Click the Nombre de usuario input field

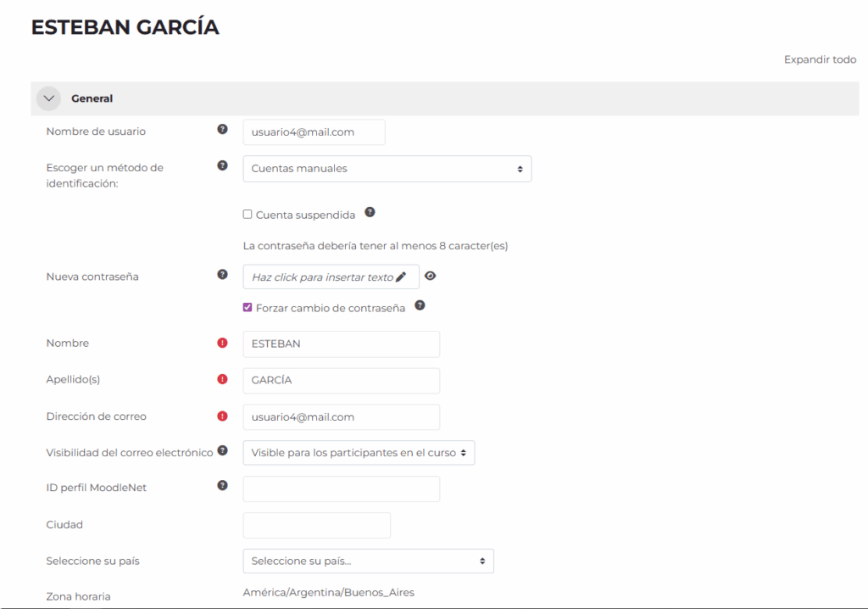point(314,132)
